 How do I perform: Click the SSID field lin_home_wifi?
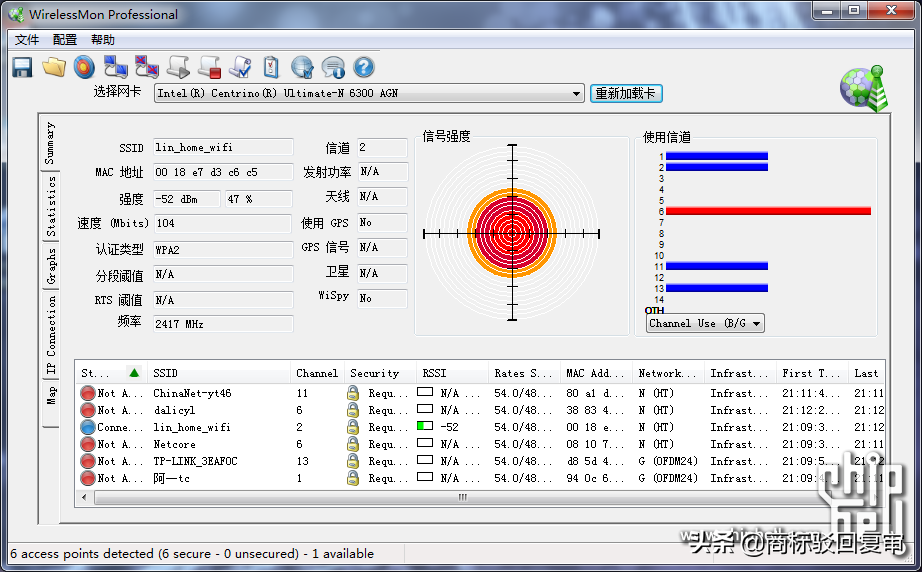pyautogui.click(x=223, y=147)
